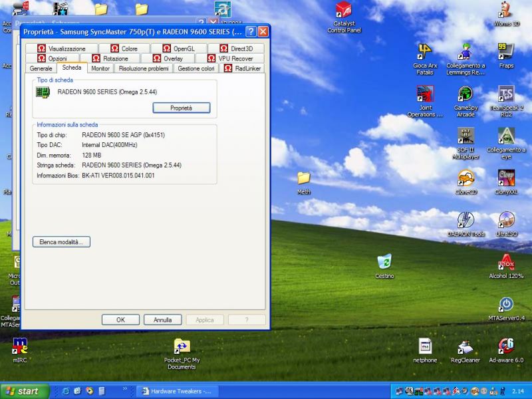Screen dimensions: 532x399
Task: Click the BIOS value 'BK-ATI VER008.015.041.001'
Action: 118,176
